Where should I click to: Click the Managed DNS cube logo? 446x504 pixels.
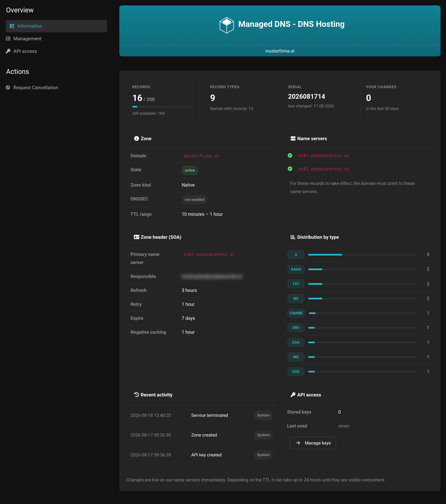click(227, 25)
